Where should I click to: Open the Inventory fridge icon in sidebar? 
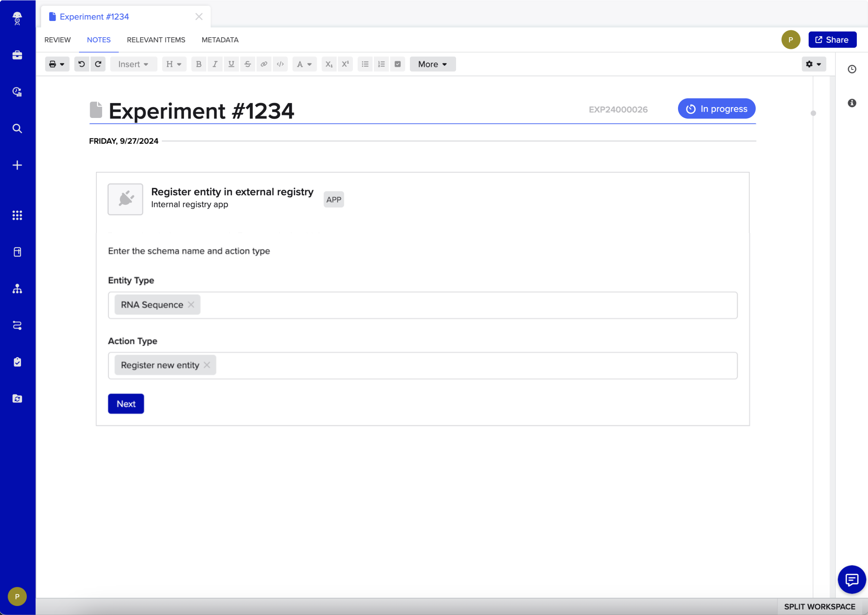[x=17, y=252]
